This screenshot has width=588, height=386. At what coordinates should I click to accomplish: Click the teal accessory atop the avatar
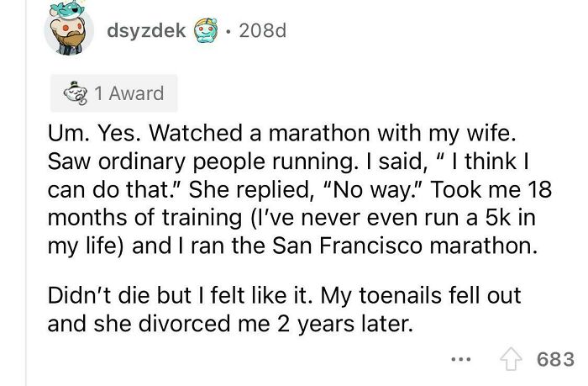[66, 8]
